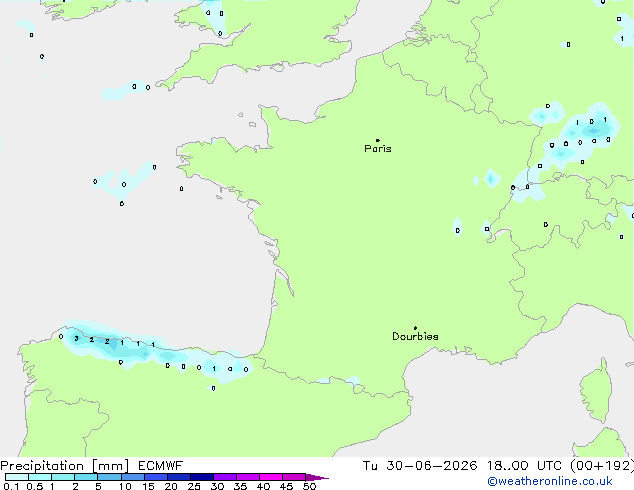634x490 pixels.
Task: Click the legend value 35
Action: (240, 486)
